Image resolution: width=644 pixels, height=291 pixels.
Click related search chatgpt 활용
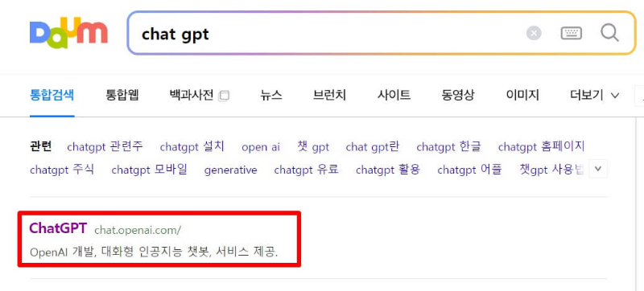(388, 170)
